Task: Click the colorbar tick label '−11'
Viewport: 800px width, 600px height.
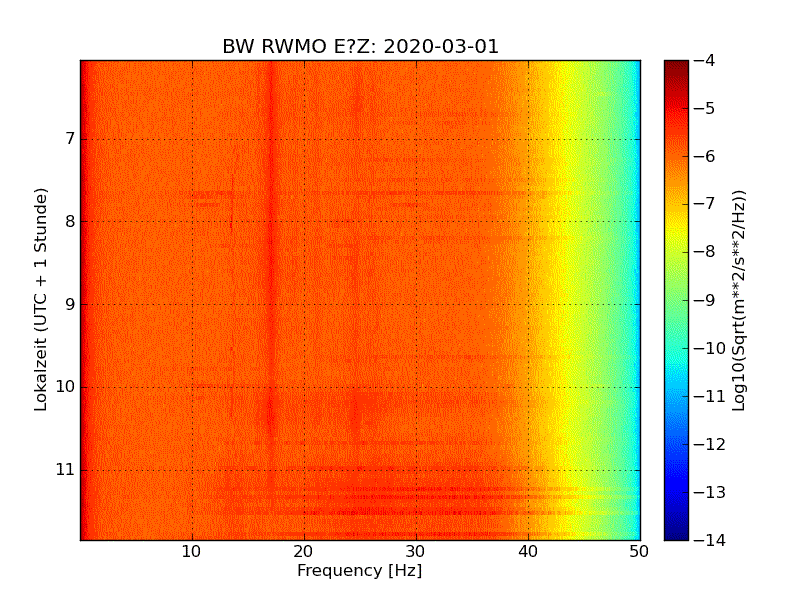Action: coord(710,396)
